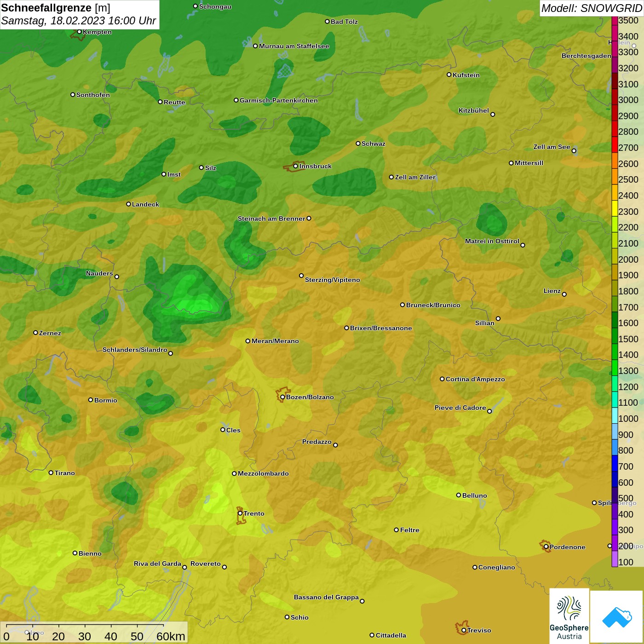Click the 2300 yellow legend swatch
The width and height of the screenshot is (644, 644).
click(615, 209)
